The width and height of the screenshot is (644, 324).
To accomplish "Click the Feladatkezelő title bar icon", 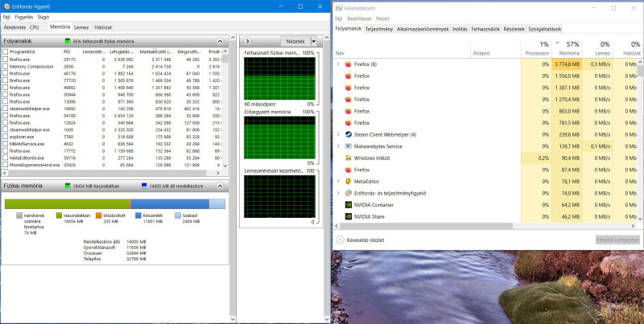I will tap(338, 8).
